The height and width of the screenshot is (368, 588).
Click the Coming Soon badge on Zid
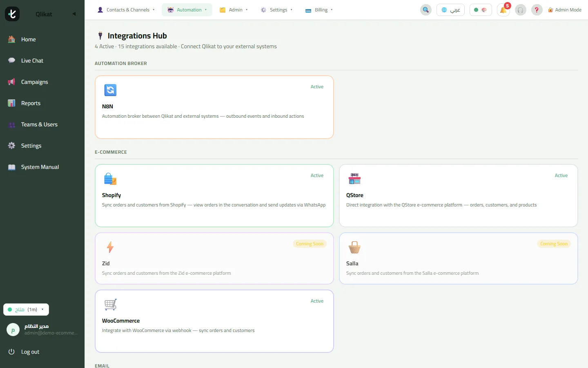point(310,244)
